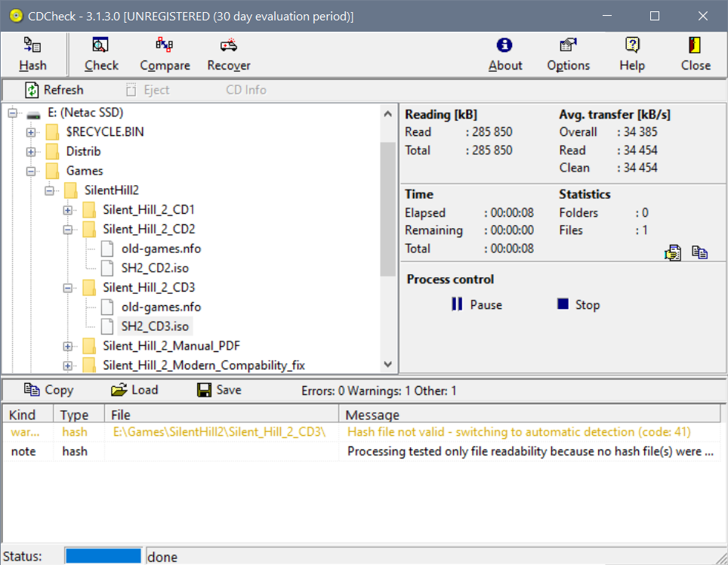Refresh the drive tree
This screenshot has height=565, width=728.
point(54,90)
